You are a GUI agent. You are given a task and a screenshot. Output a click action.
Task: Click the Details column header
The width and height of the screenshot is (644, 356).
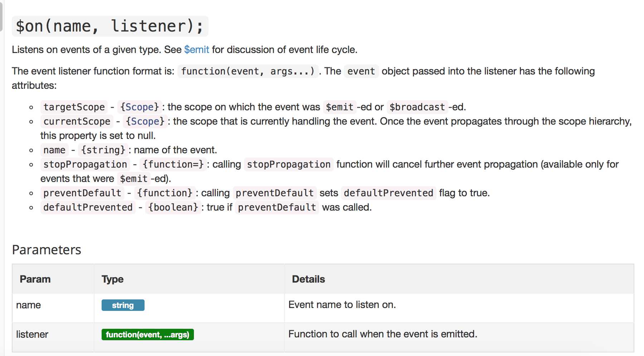click(308, 279)
